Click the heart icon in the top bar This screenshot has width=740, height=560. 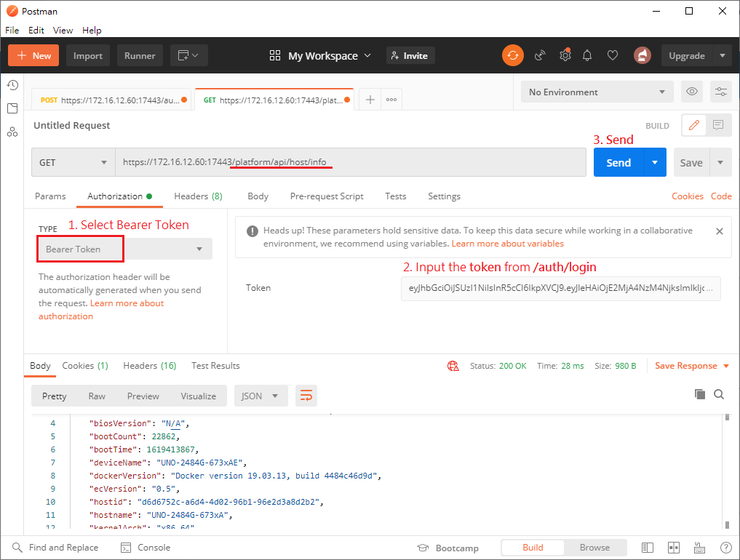[x=612, y=55]
